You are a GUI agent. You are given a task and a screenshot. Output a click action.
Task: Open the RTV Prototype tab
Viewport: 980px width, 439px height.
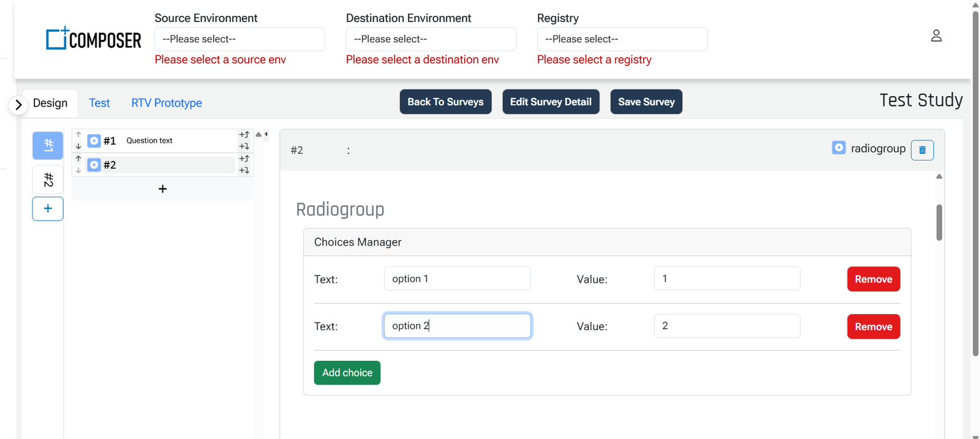[167, 103]
